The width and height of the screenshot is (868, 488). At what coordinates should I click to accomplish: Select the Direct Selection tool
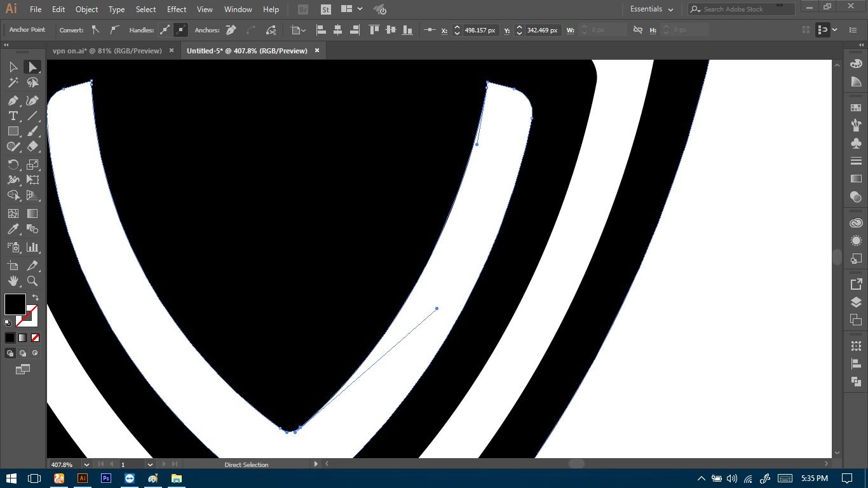tap(32, 67)
